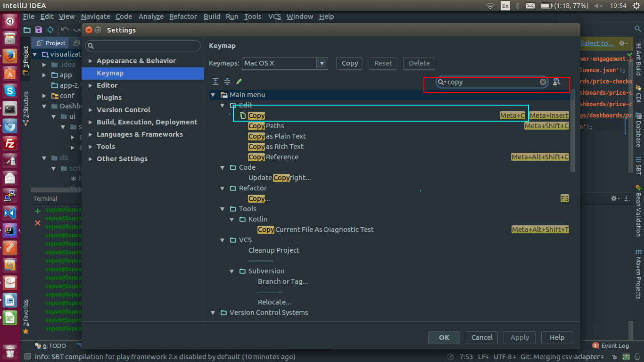The height and width of the screenshot is (362, 644).
Task: Collapse the Subversion keymap folder
Action: tap(232, 271)
